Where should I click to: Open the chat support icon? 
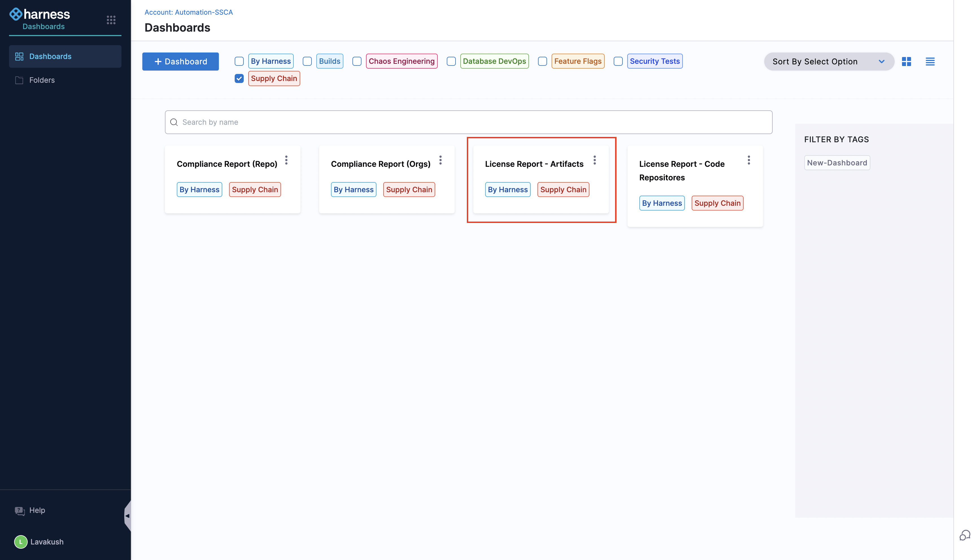[964, 535]
